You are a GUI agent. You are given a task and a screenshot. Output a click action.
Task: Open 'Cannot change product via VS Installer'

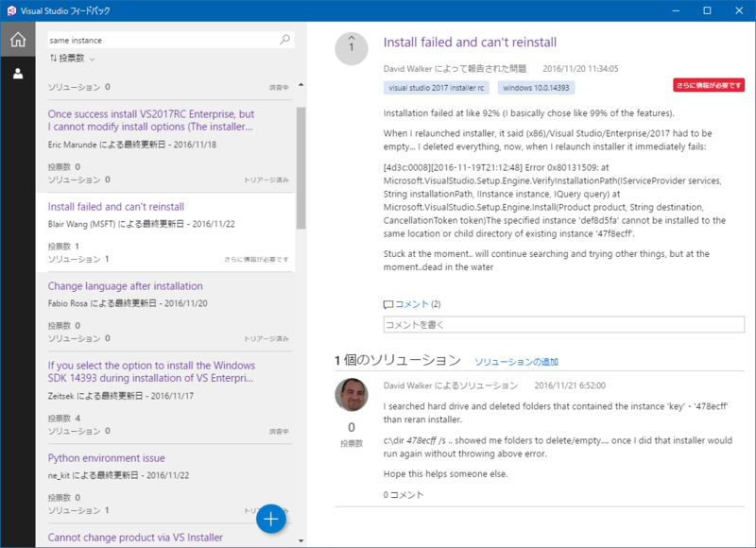tap(135, 538)
